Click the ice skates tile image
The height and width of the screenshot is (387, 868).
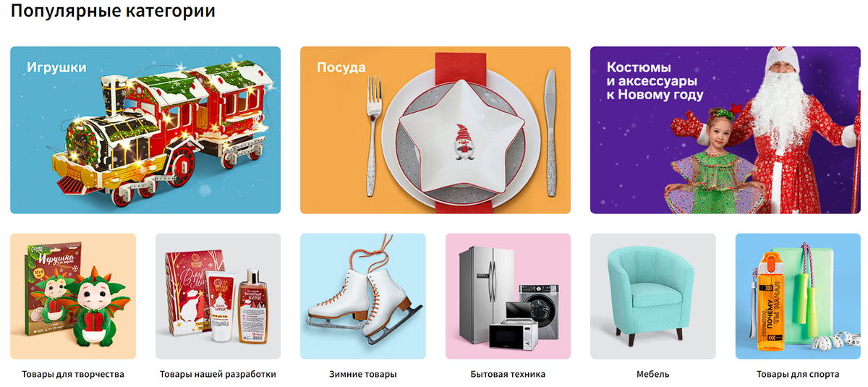tap(363, 296)
